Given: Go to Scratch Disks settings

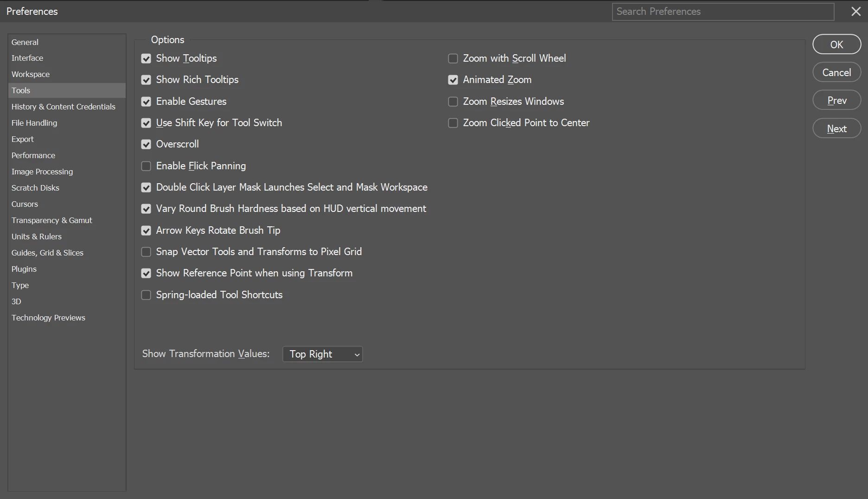Looking at the screenshot, I should pyautogui.click(x=67, y=188).
